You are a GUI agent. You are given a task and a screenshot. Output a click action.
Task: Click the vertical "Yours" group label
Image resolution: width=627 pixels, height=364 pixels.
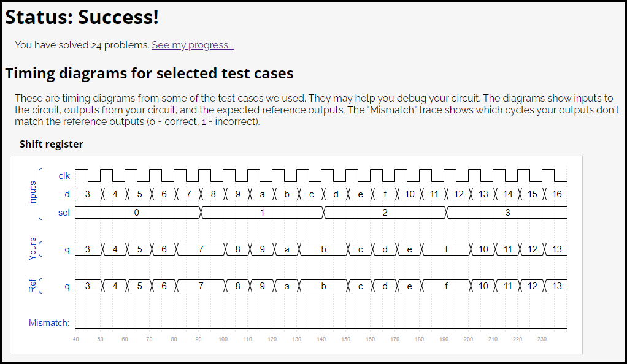[x=33, y=249]
